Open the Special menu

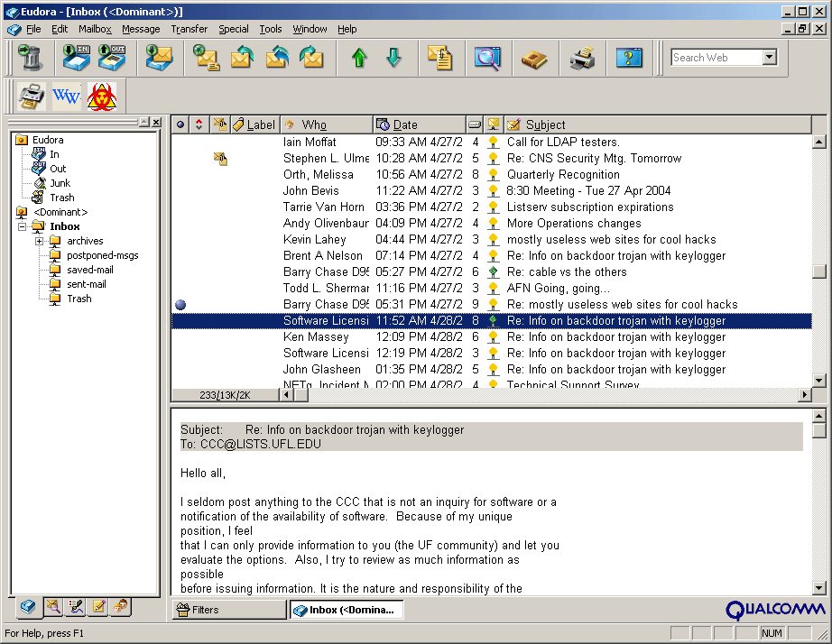click(234, 29)
